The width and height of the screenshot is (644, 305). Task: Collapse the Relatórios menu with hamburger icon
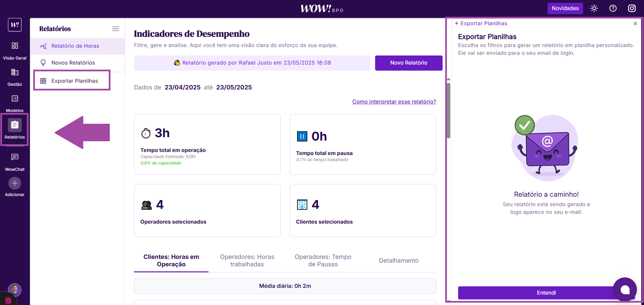[x=116, y=29]
